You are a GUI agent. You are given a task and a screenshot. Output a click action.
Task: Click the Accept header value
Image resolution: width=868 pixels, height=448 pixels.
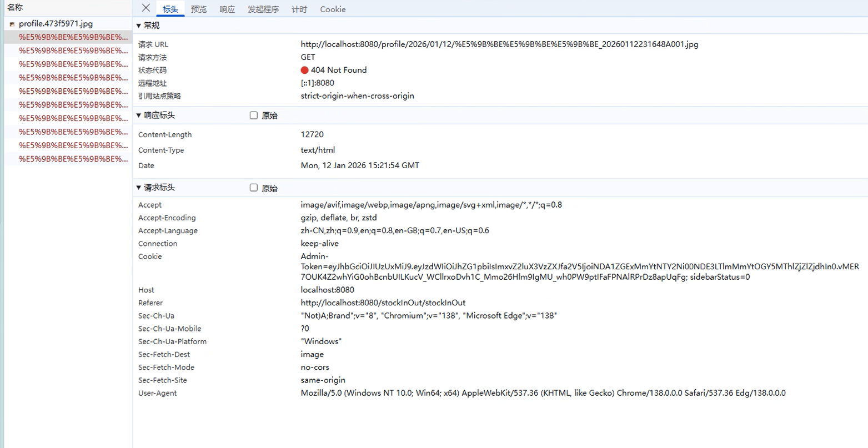[431, 205]
